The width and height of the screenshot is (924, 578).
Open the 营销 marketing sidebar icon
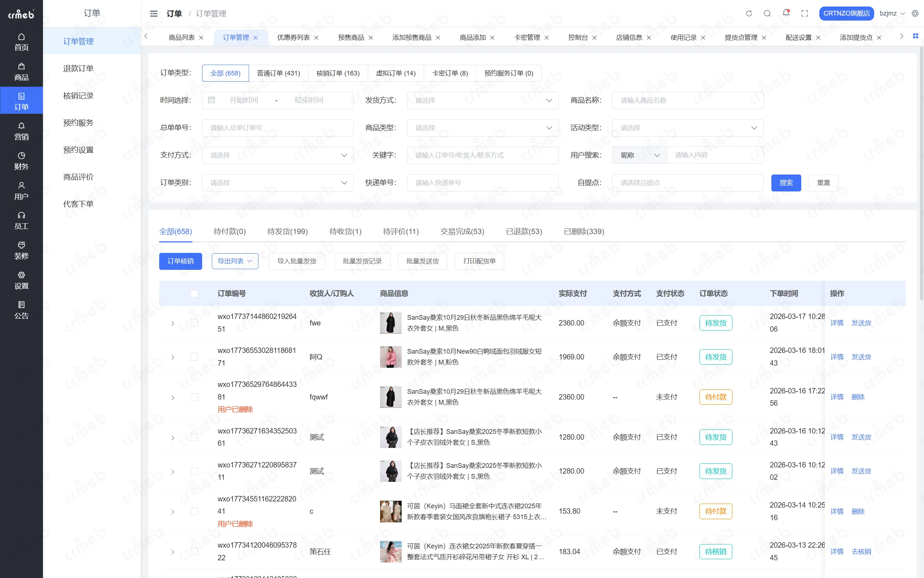pos(21,131)
